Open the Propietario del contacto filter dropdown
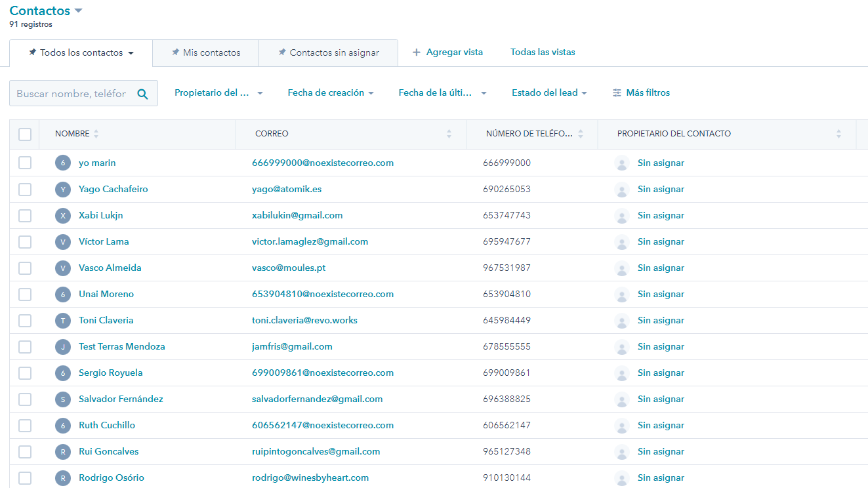Image resolution: width=868 pixels, height=488 pixels. tap(218, 93)
